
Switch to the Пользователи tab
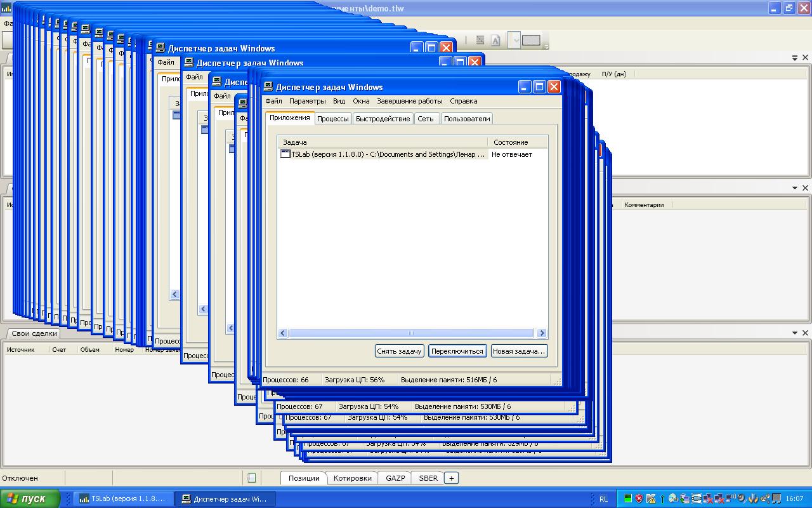[467, 119]
